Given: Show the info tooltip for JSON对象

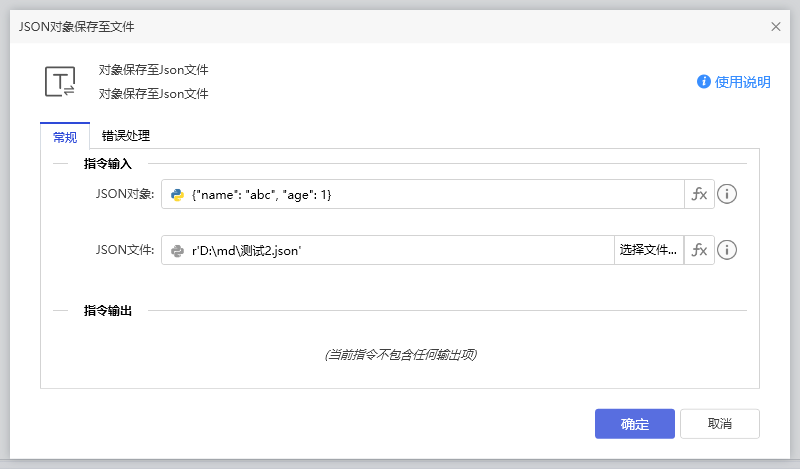Looking at the screenshot, I should pos(728,195).
